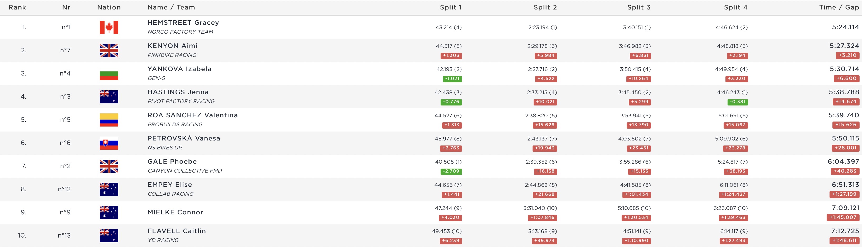
Task: Click team PROBUILDS RACING
Action: (x=175, y=125)
